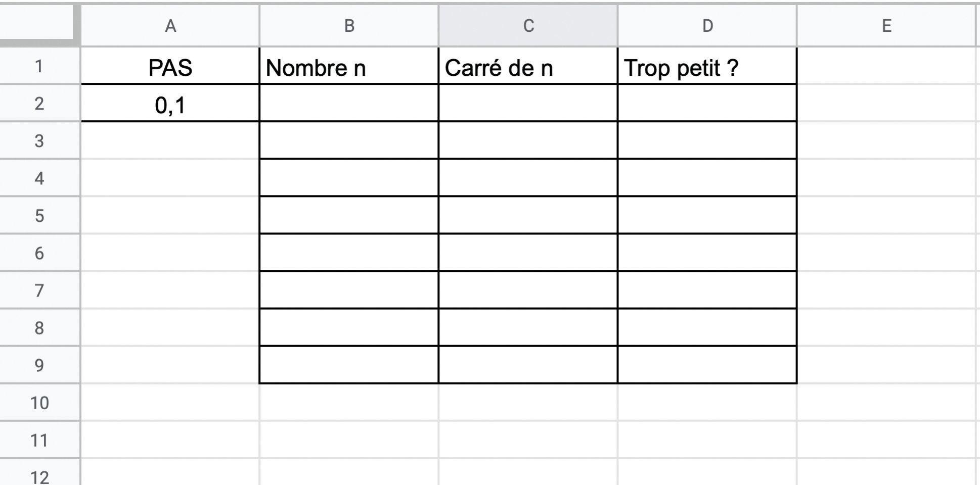Select highlighted column C header
The height and width of the screenshot is (485, 980).
click(528, 26)
